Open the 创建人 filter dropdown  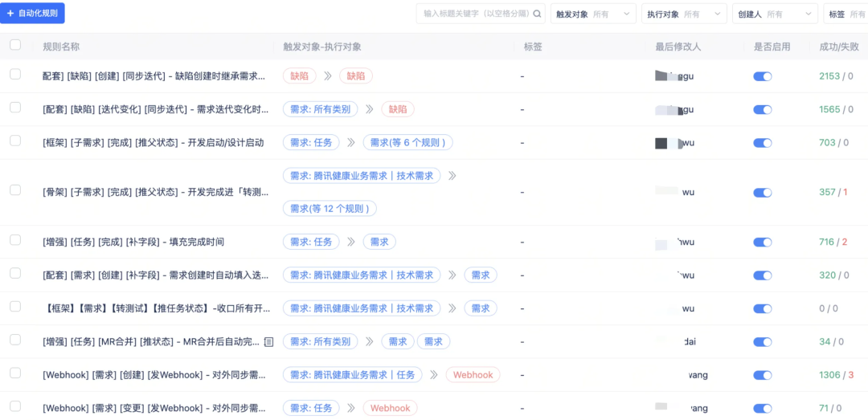pos(775,14)
